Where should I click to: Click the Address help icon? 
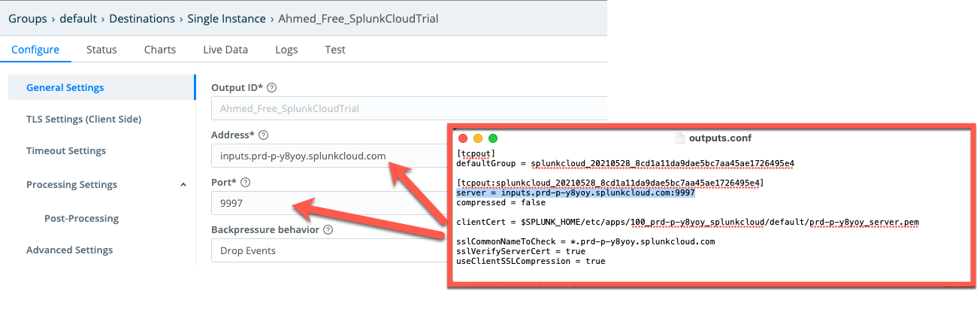(263, 135)
